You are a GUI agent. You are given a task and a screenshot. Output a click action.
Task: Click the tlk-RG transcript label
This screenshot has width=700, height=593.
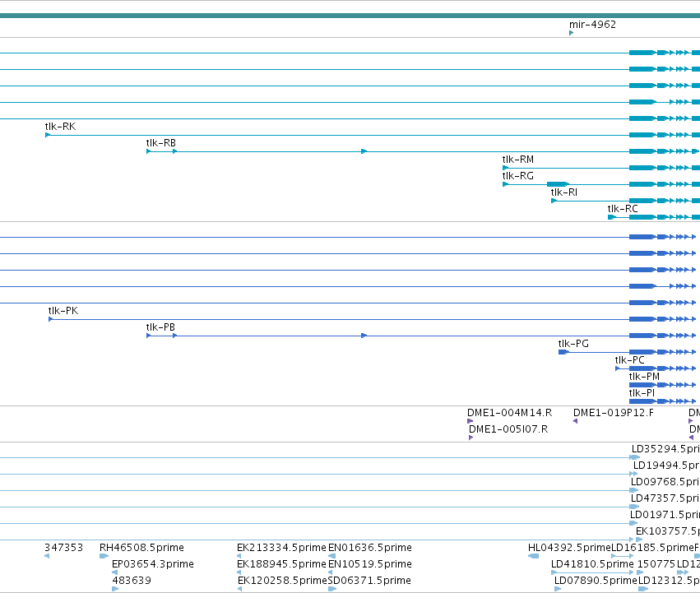click(x=518, y=176)
